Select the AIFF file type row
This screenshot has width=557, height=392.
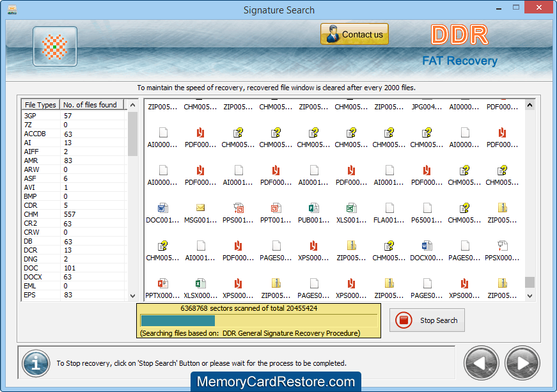[x=74, y=152]
